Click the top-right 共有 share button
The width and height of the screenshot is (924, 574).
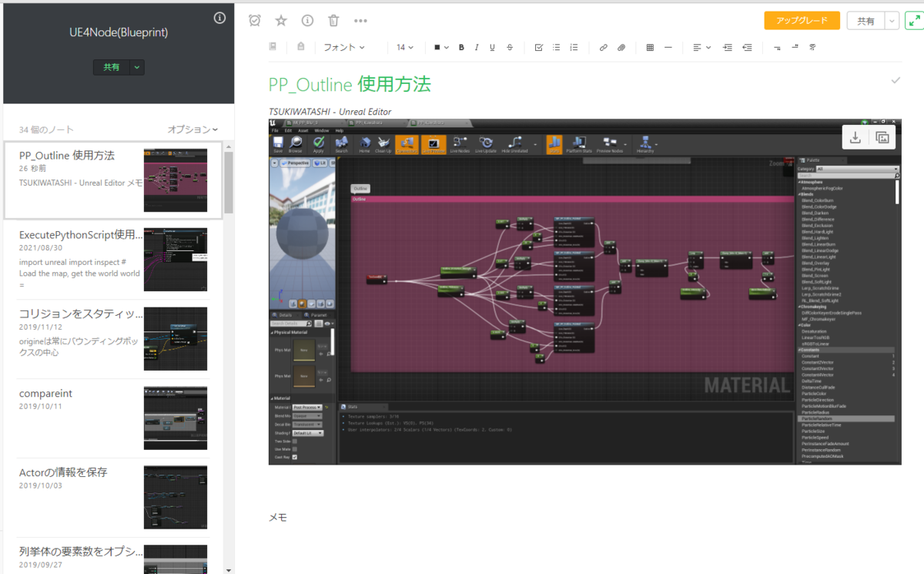[865, 21]
